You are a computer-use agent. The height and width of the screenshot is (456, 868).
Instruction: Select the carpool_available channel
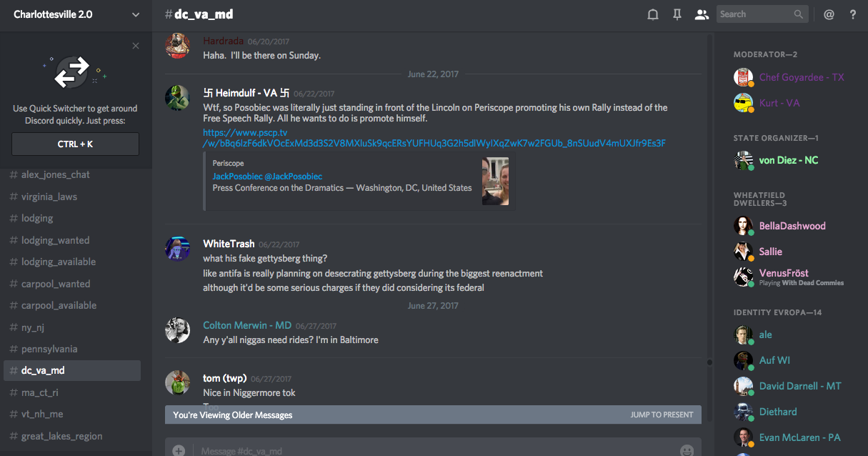tap(59, 305)
